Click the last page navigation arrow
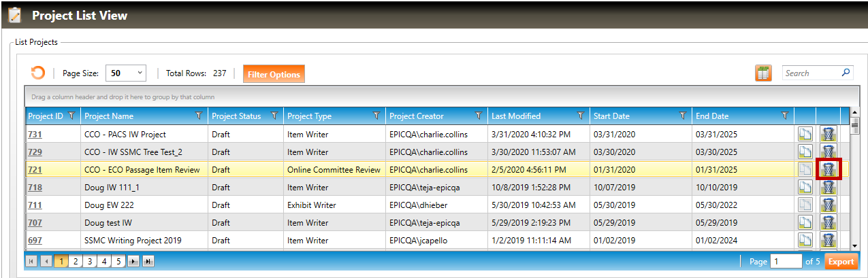 [x=148, y=261]
